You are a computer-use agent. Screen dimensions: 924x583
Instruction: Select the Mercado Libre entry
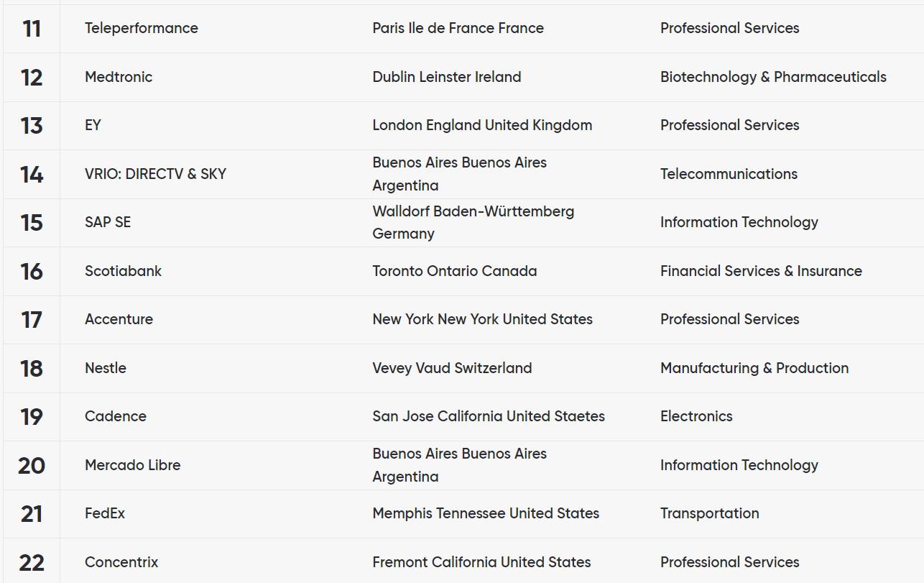click(133, 465)
